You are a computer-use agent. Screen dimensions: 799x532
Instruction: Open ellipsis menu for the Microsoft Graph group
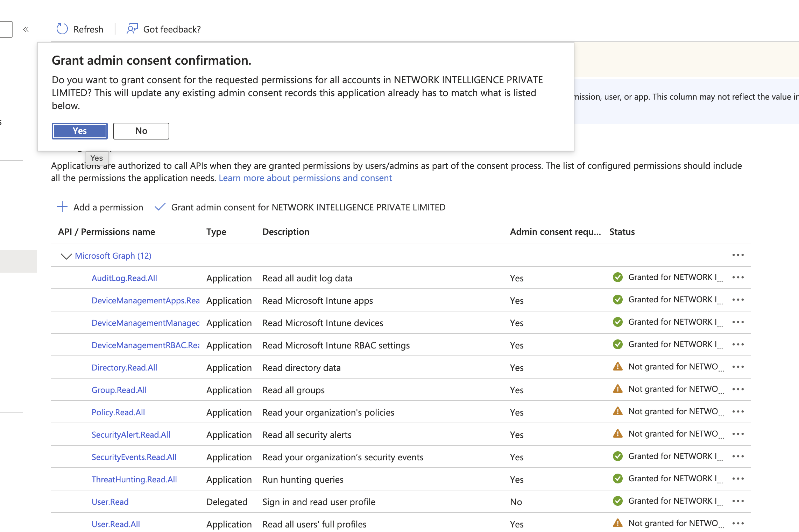click(738, 255)
